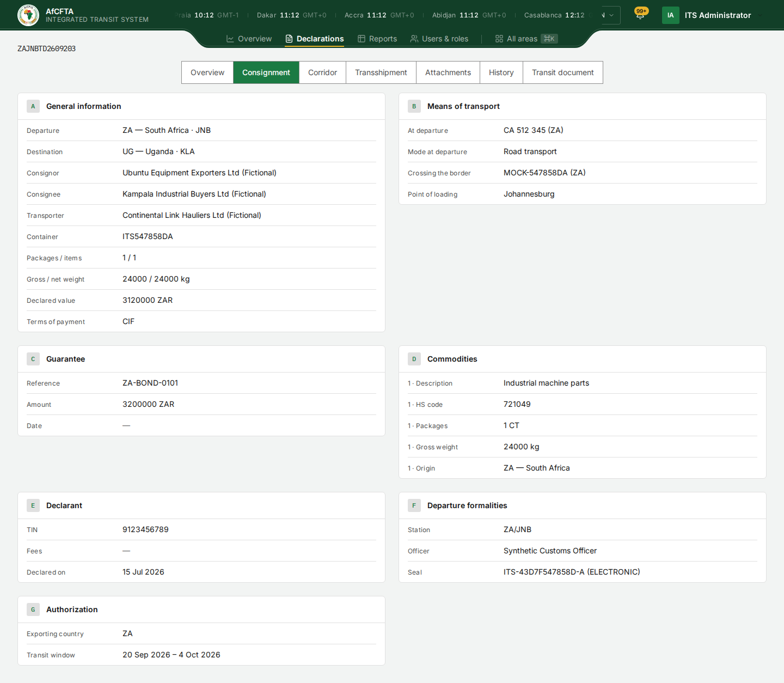The height and width of the screenshot is (683, 784).
Task: Select border crossing MOCK-547858DA (ZA)
Action: (x=544, y=173)
